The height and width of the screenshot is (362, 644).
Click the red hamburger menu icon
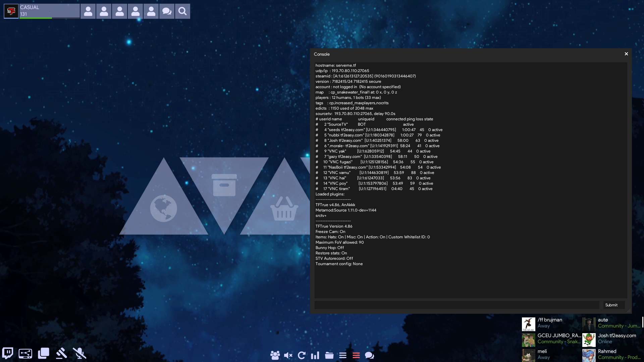356,355
